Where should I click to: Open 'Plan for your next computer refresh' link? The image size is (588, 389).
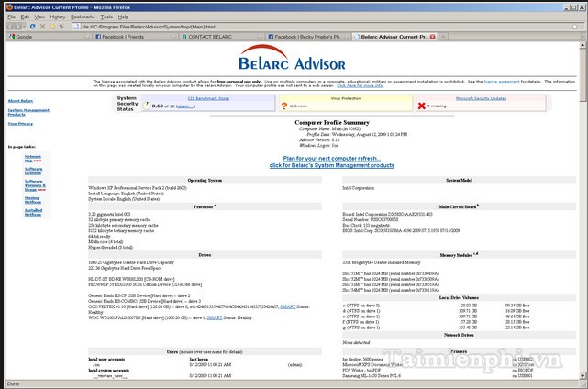[332, 159]
